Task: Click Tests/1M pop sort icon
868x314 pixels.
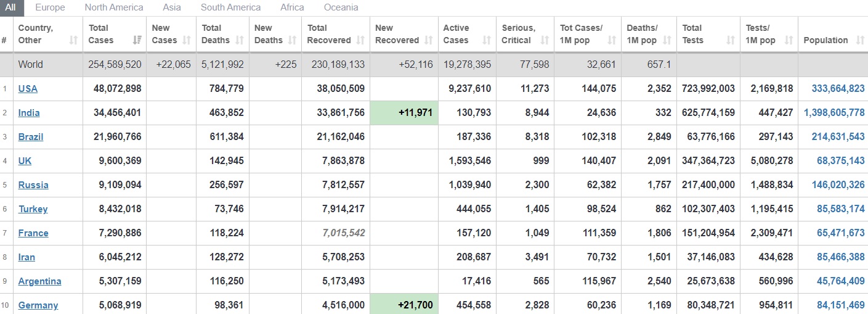Action: pyautogui.click(x=789, y=41)
